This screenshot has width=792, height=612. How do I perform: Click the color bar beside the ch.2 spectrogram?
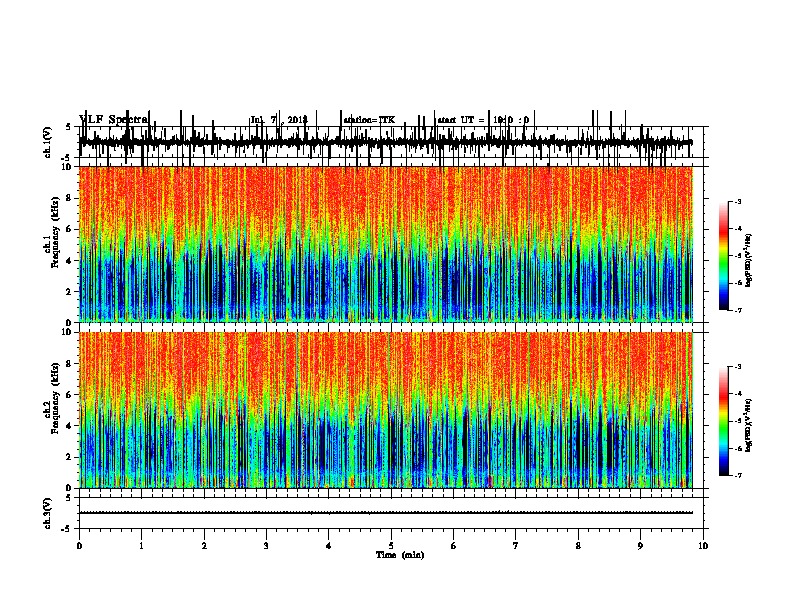[724, 421]
